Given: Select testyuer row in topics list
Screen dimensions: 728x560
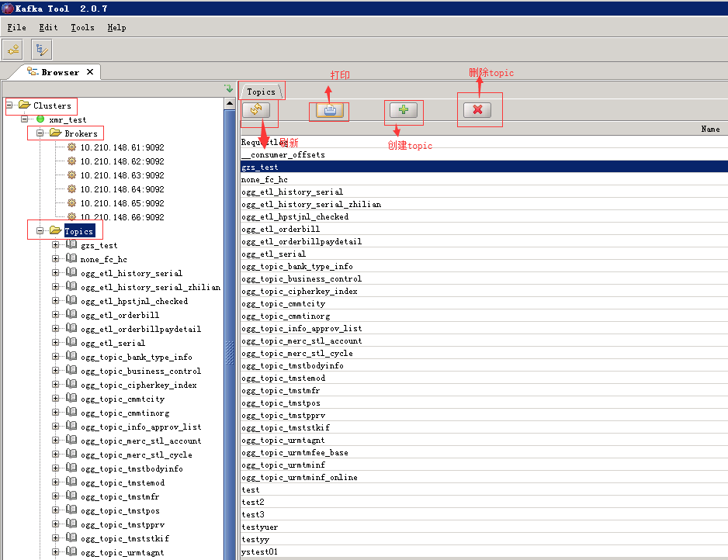Looking at the screenshot, I should (484, 527).
